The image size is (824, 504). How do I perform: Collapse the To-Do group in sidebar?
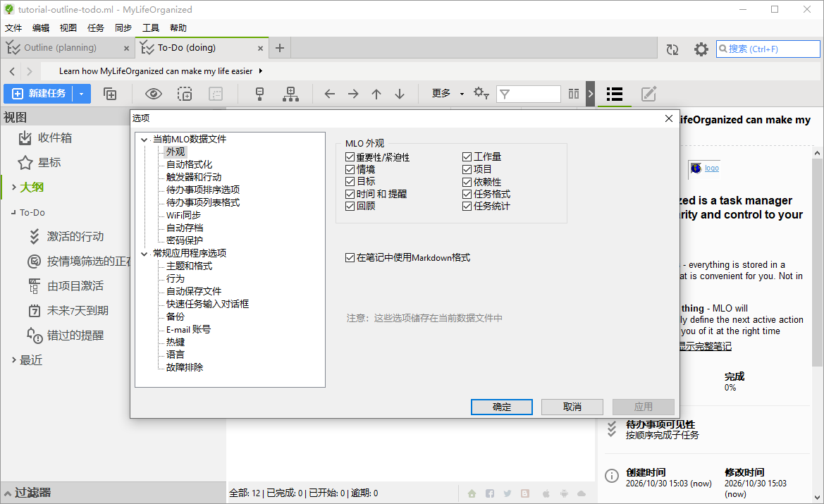coord(13,212)
